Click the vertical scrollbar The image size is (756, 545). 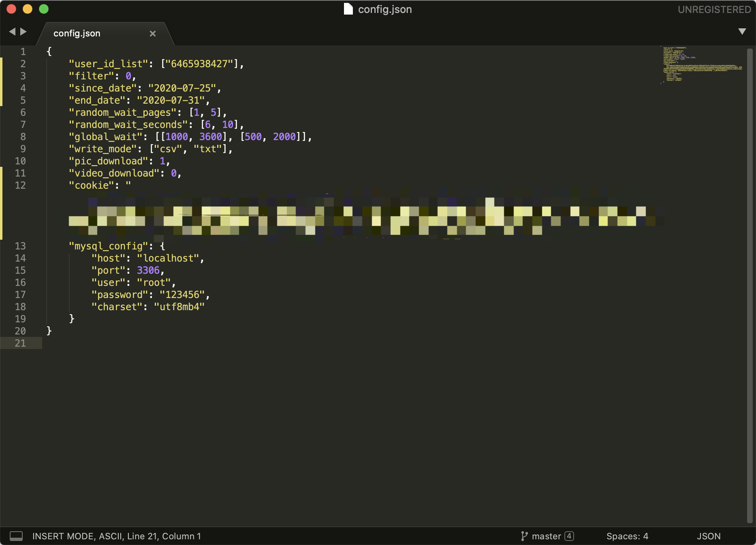(x=750, y=285)
